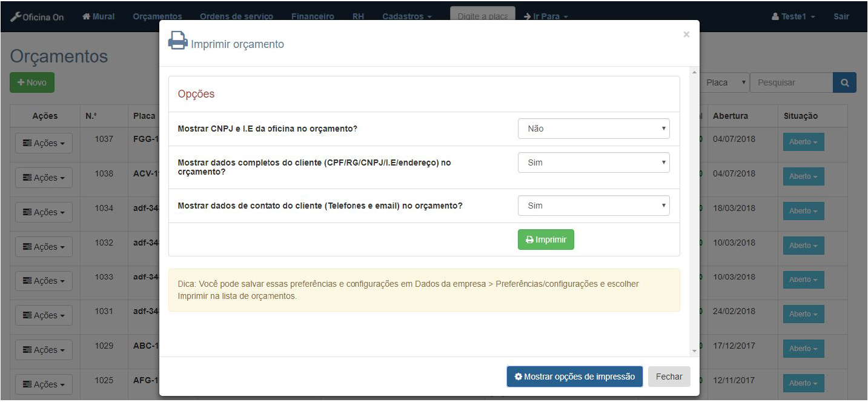Click the printer icon in dialog header
868x402 pixels.
click(x=177, y=41)
